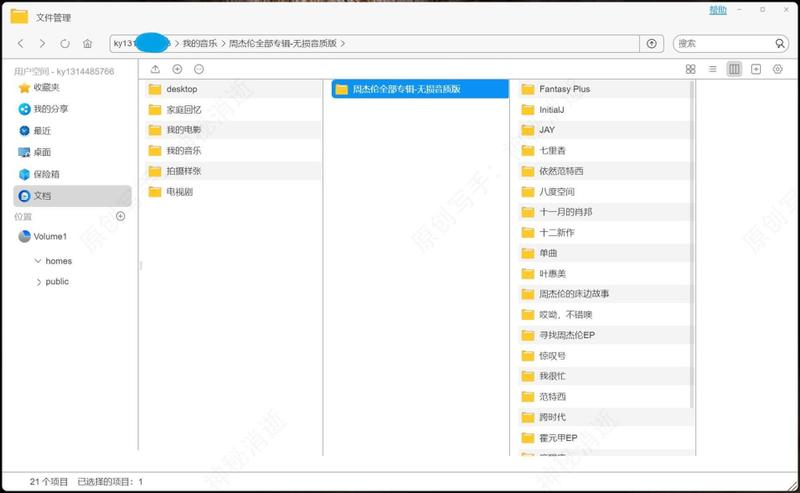Image resolution: width=800 pixels, height=493 pixels.
Task: Click 我的音乐 in the path bar
Action: click(x=199, y=43)
